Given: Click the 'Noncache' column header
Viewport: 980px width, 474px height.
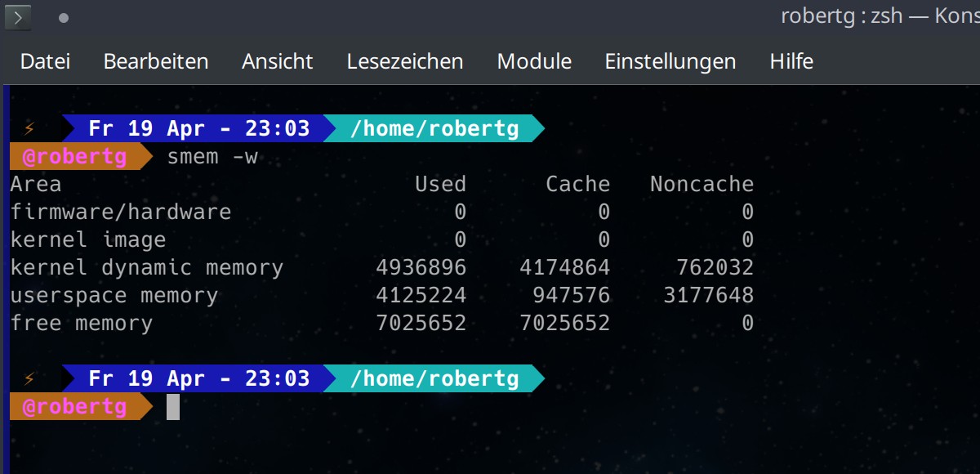Looking at the screenshot, I should tap(702, 184).
